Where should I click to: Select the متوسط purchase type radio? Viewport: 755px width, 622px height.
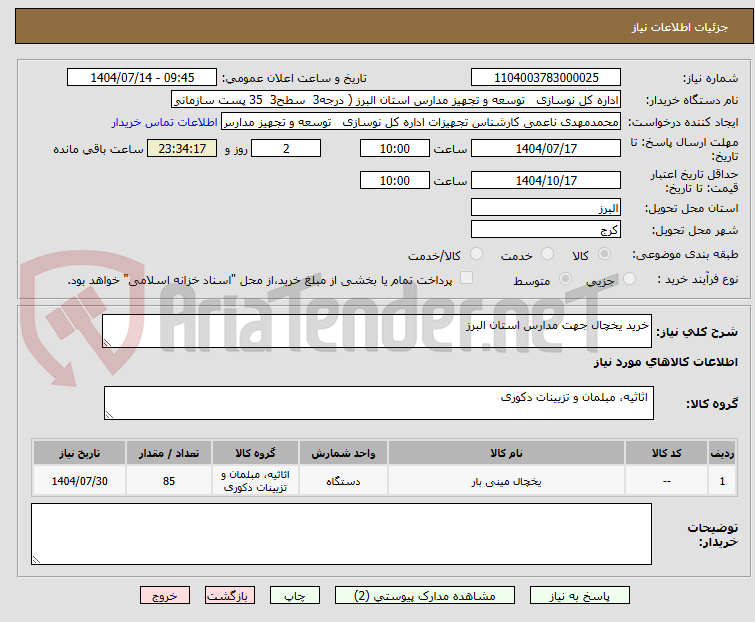[565, 279]
